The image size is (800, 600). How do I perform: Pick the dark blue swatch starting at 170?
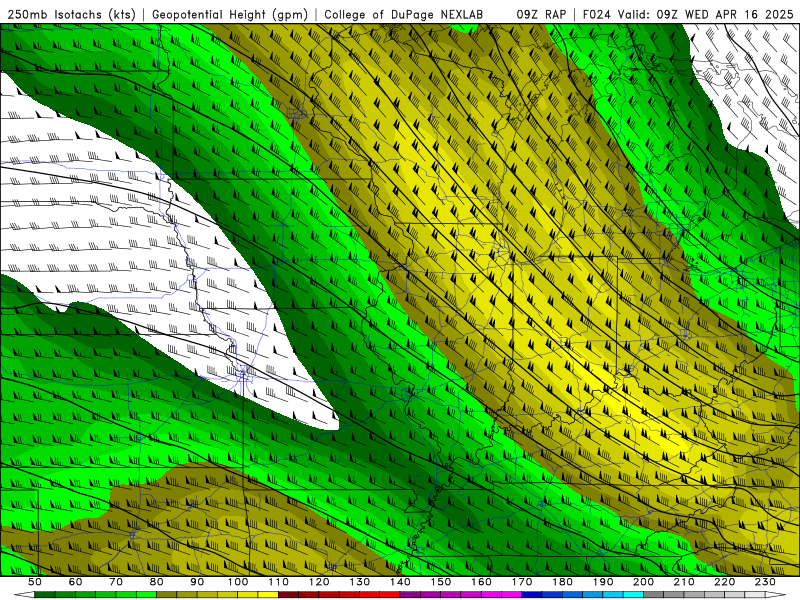click(x=532, y=595)
